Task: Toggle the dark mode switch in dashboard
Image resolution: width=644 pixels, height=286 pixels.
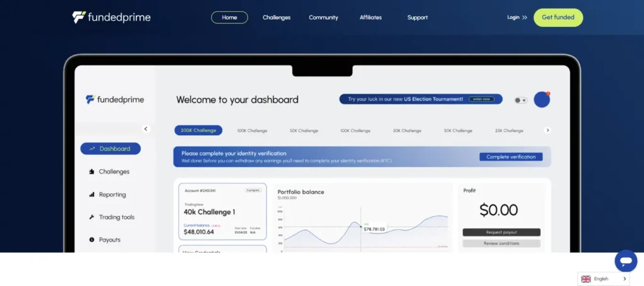Action: (521, 100)
